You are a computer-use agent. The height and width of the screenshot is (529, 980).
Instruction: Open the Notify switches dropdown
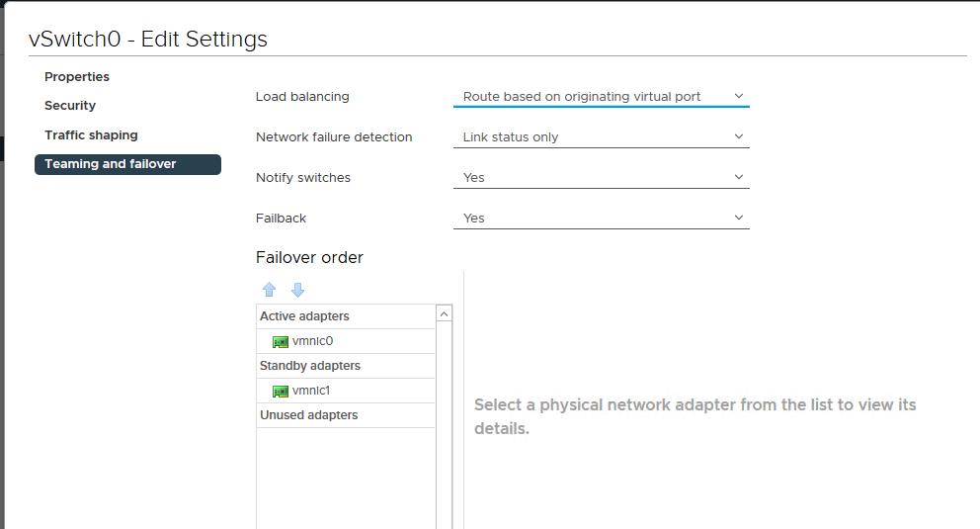601,178
